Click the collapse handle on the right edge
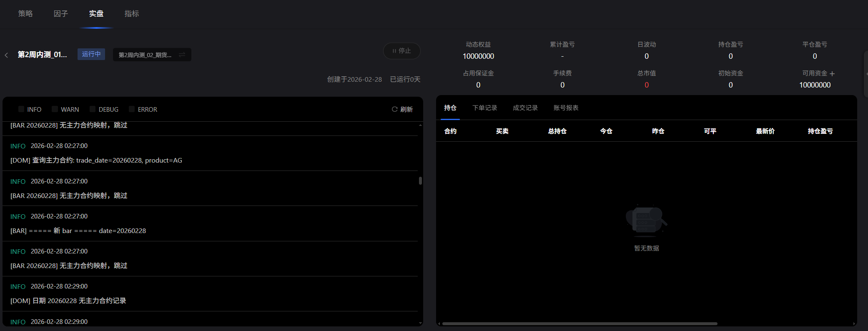This screenshot has width=868, height=331. tap(866, 74)
